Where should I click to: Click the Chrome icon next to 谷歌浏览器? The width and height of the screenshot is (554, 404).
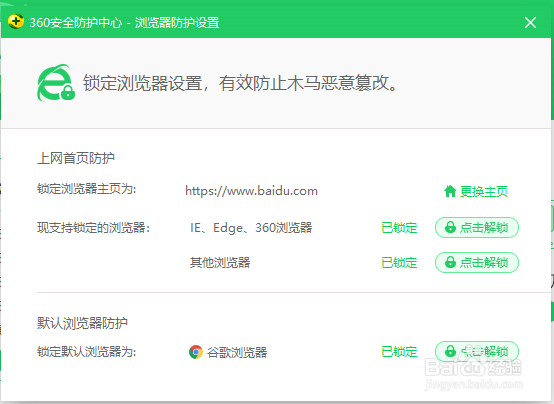pyautogui.click(x=196, y=352)
